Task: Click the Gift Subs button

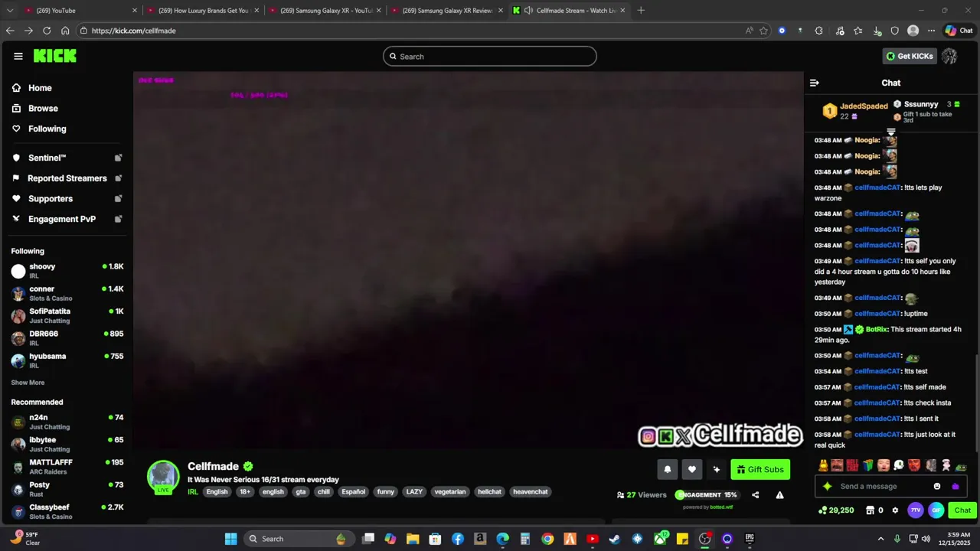Action: tap(760, 470)
